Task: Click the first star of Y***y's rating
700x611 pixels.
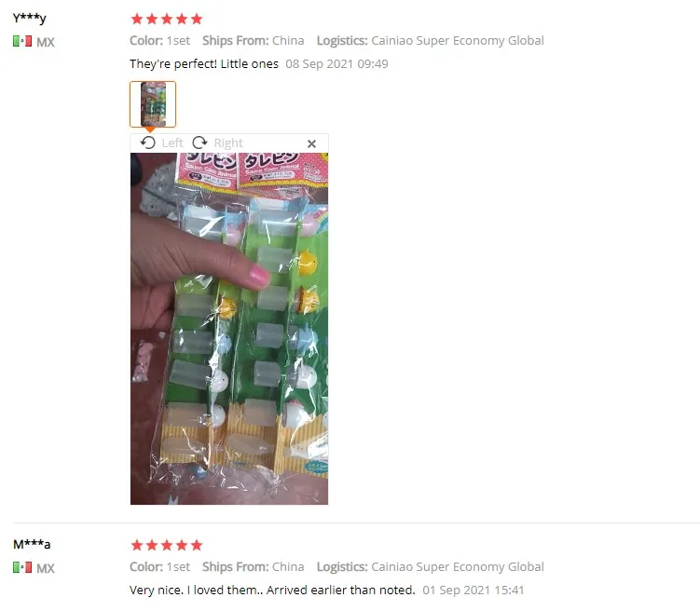Action: 137,19
